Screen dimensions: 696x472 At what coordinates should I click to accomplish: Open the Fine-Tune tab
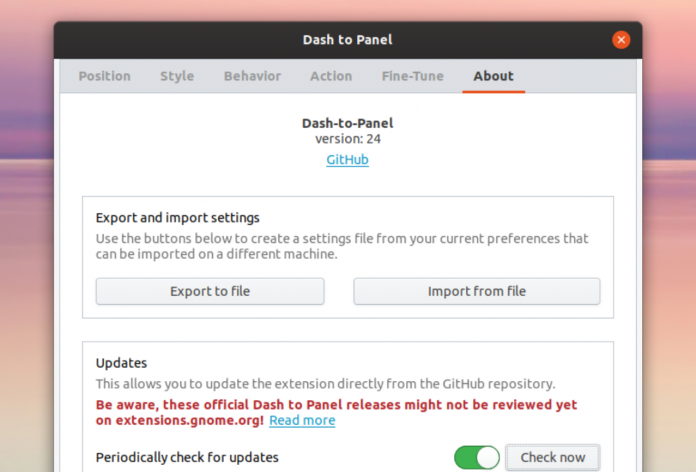pyautogui.click(x=412, y=76)
